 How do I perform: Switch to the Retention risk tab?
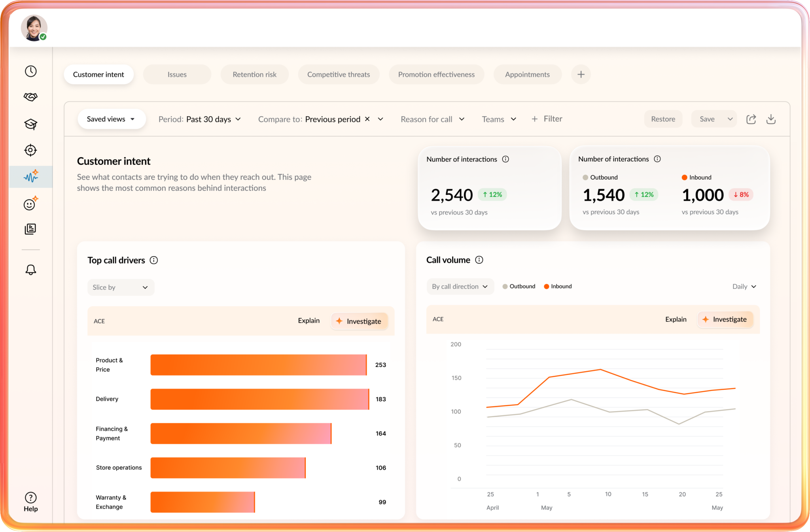click(x=254, y=74)
